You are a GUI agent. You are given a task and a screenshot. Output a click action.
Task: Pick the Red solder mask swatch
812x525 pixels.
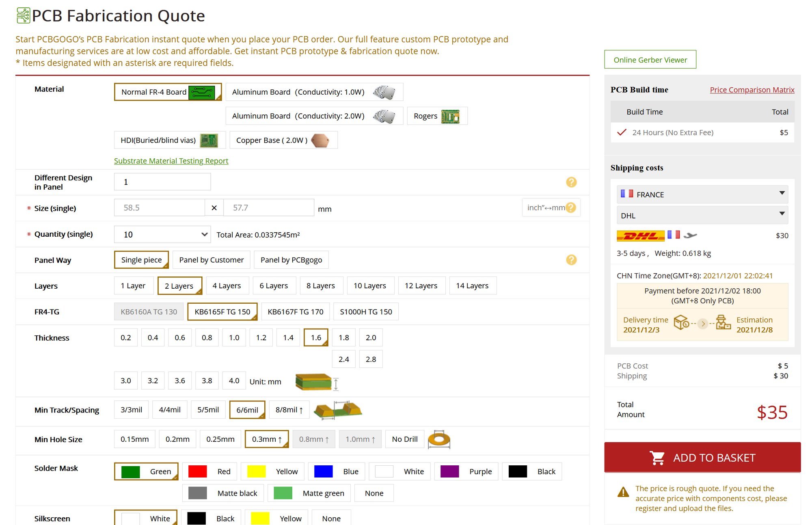click(198, 471)
